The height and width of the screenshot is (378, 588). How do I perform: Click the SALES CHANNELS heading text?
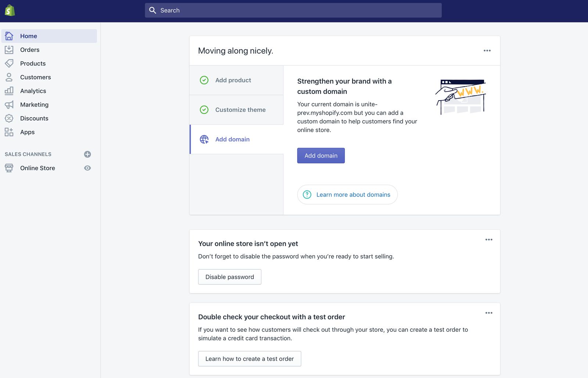click(x=28, y=154)
